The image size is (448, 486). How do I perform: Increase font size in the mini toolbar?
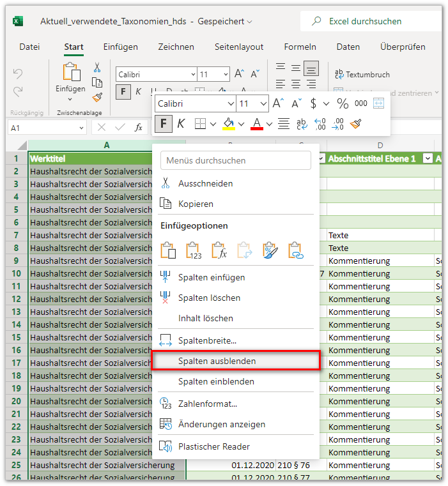[x=277, y=103]
